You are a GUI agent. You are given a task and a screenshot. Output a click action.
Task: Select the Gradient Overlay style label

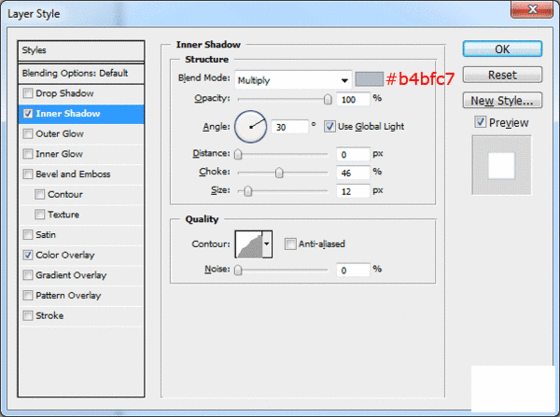pos(71,275)
